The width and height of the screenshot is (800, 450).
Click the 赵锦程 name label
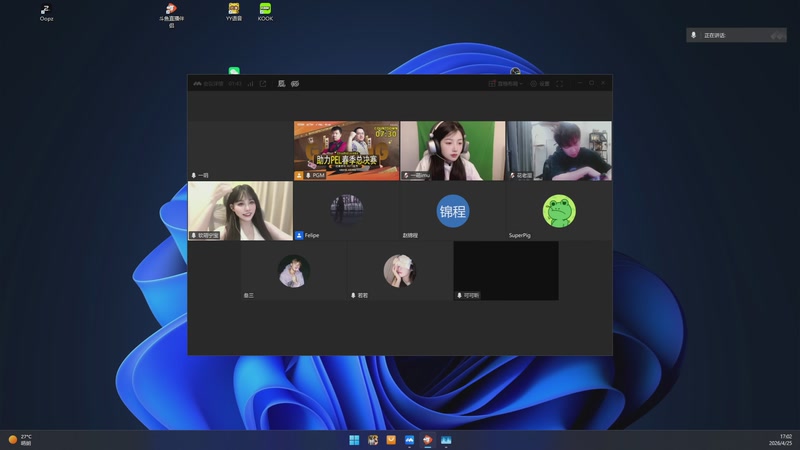[410, 236]
